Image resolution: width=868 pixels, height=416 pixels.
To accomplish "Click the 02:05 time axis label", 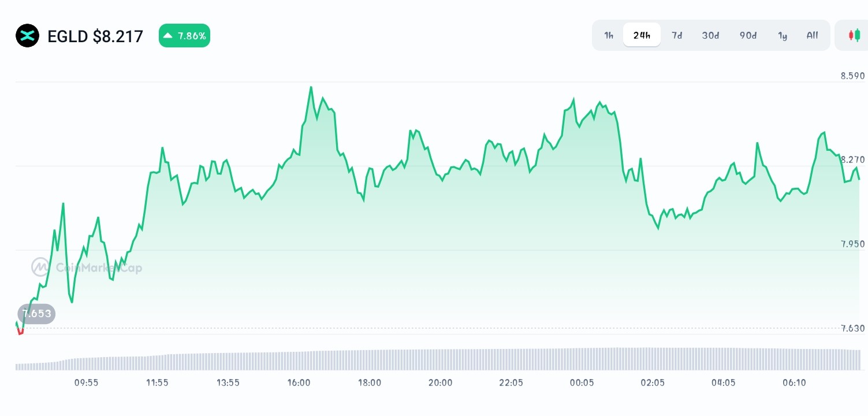I will tap(653, 382).
